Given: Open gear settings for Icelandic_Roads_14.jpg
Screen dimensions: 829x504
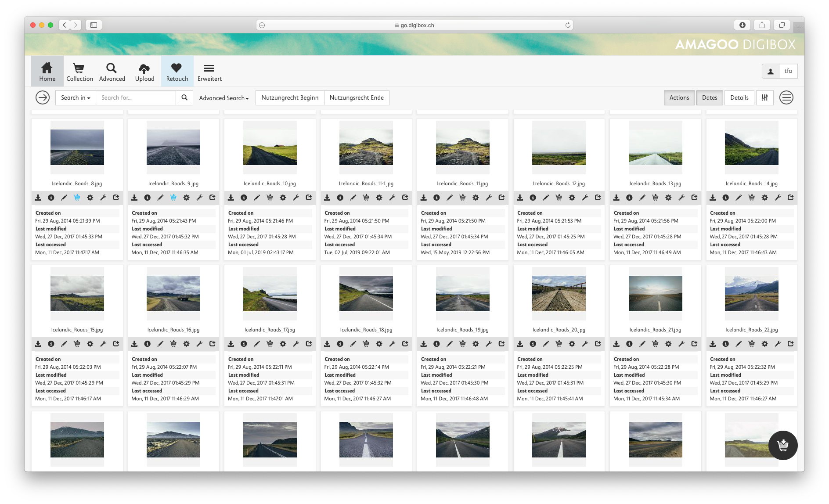Looking at the screenshot, I should click(x=764, y=198).
